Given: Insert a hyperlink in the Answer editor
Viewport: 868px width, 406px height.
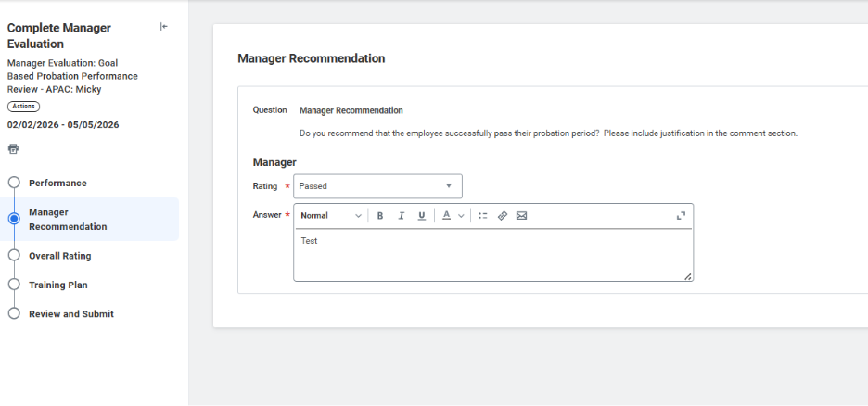Looking at the screenshot, I should tap(503, 216).
